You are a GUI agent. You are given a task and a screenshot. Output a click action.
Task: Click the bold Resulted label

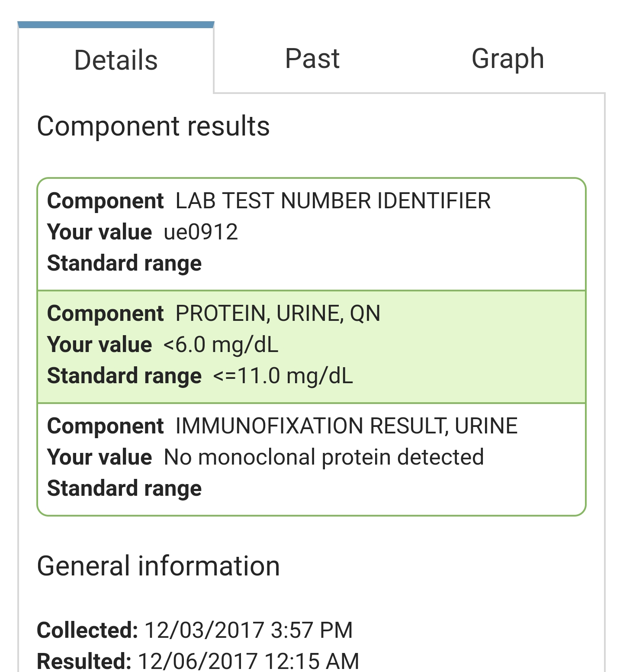84,661
